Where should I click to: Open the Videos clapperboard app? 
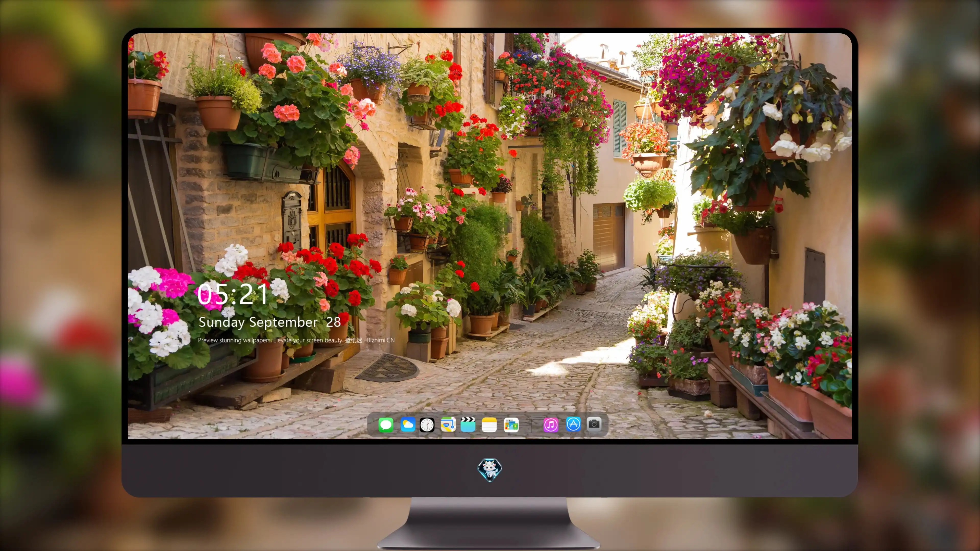[468, 424]
